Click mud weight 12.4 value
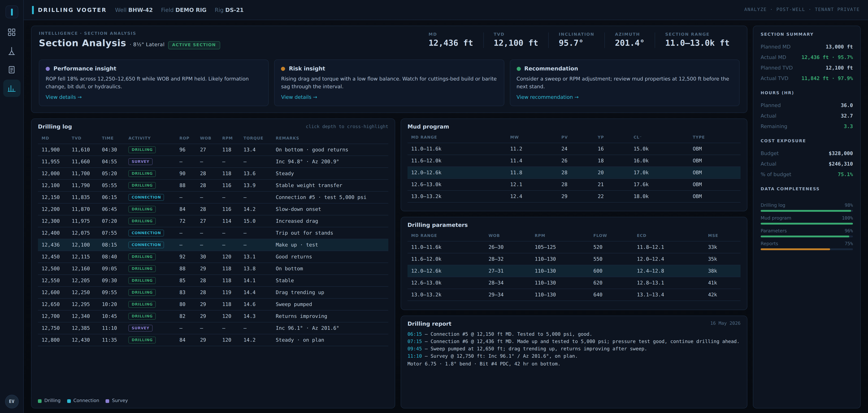 pyautogui.click(x=516, y=196)
